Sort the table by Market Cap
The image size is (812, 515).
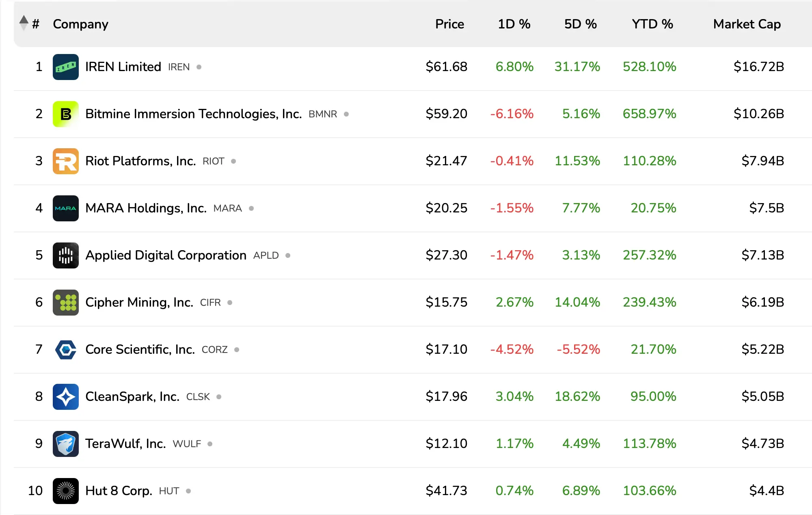pos(747,24)
